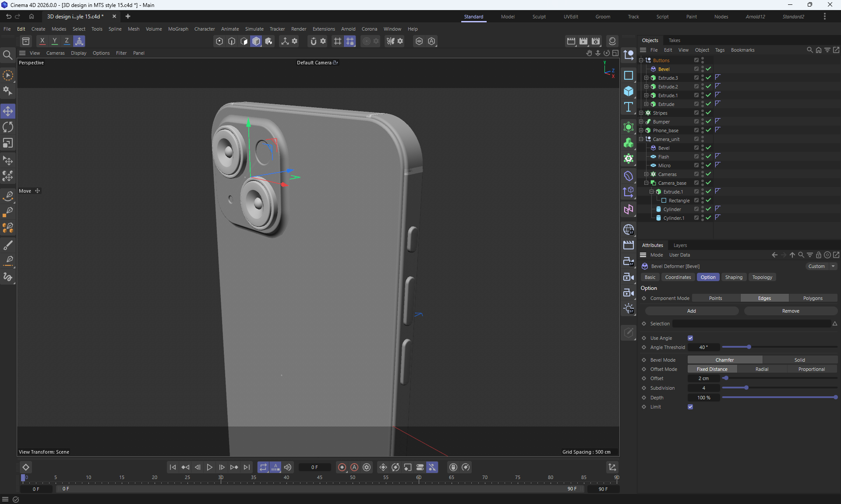
Task: Select the Scale tool
Action: tap(8, 143)
